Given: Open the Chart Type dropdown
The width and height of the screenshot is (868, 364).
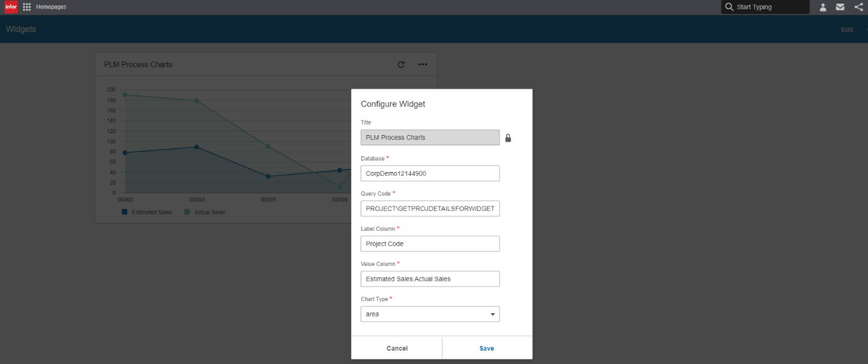Looking at the screenshot, I should (492, 314).
